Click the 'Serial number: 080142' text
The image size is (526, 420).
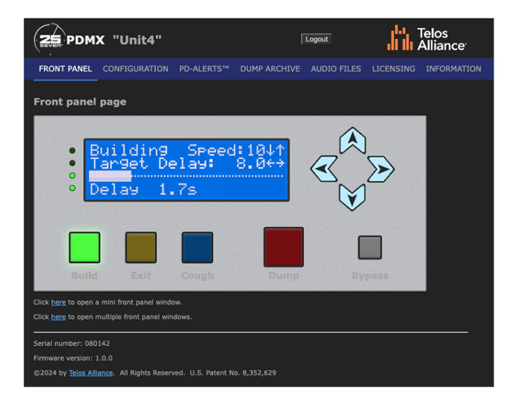[x=72, y=343]
